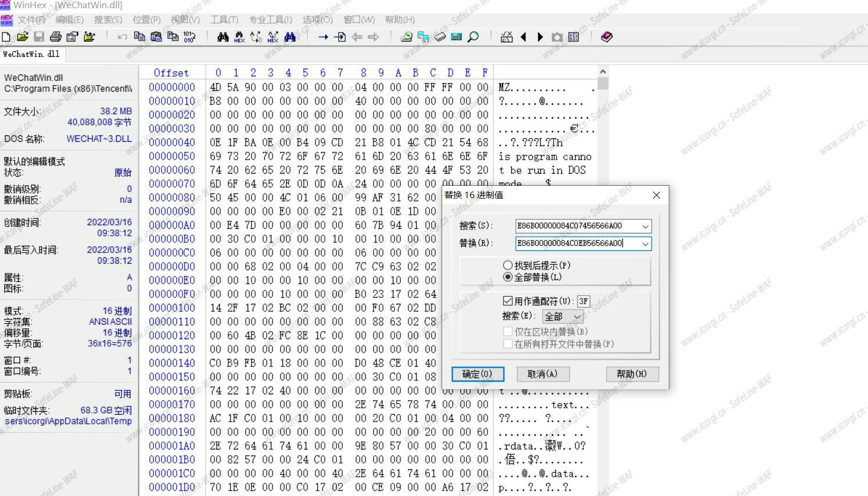Click the Open RAM chip icon
Image resolution: width=868 pixels, height=496 pixels.
(440, 37)
